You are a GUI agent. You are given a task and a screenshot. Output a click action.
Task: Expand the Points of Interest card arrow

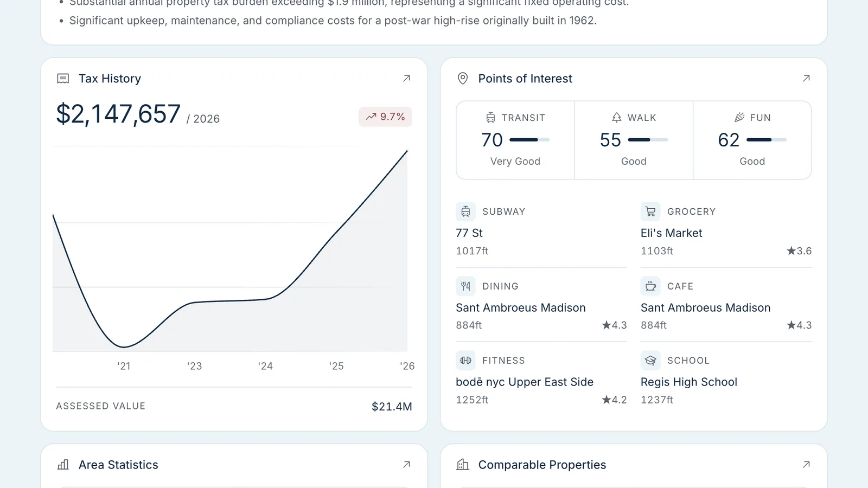click(806, 79)
